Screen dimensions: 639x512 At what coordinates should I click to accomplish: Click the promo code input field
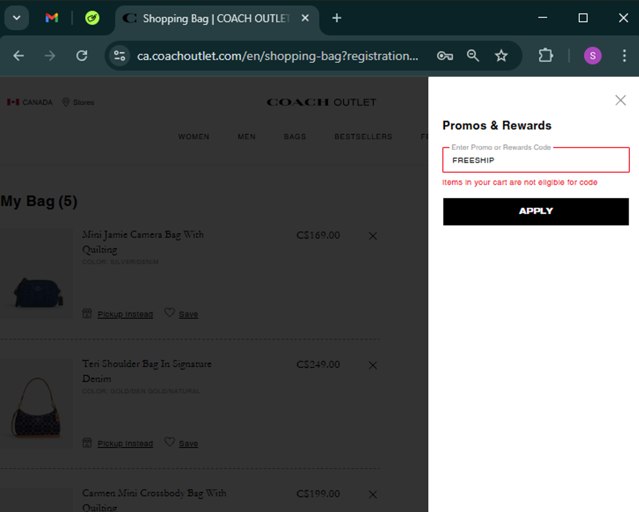click(536, 160)
